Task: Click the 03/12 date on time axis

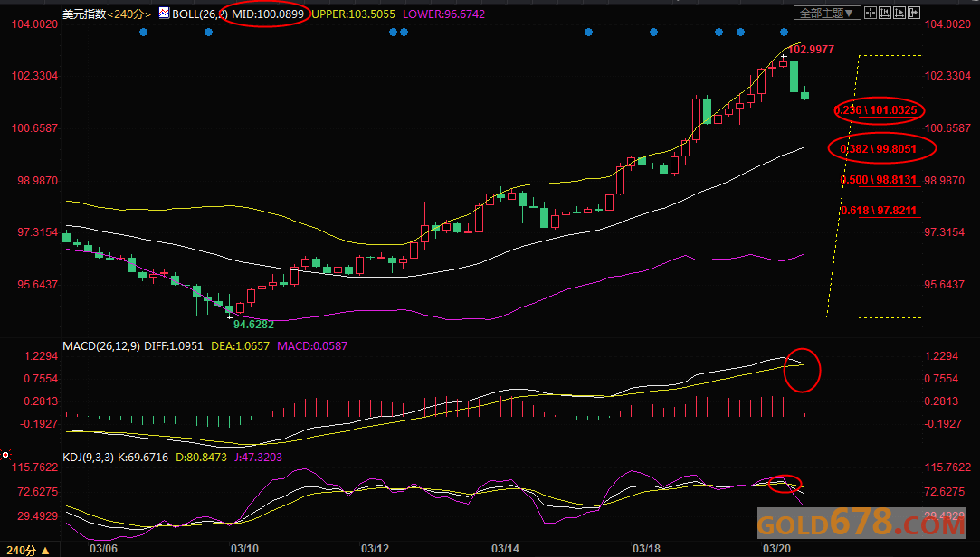Action: 375,548
